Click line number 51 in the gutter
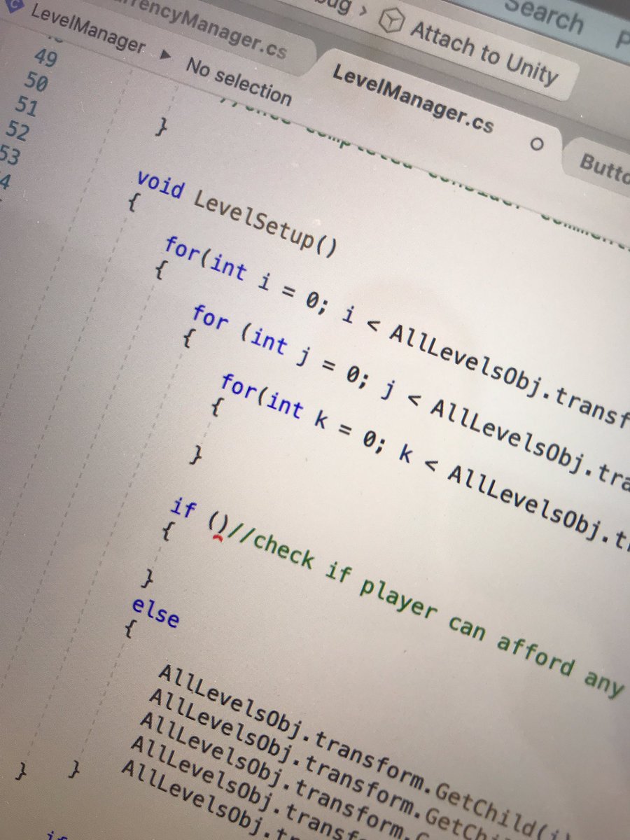This screenshot has width=630, height=840. (x=27, y=106)
